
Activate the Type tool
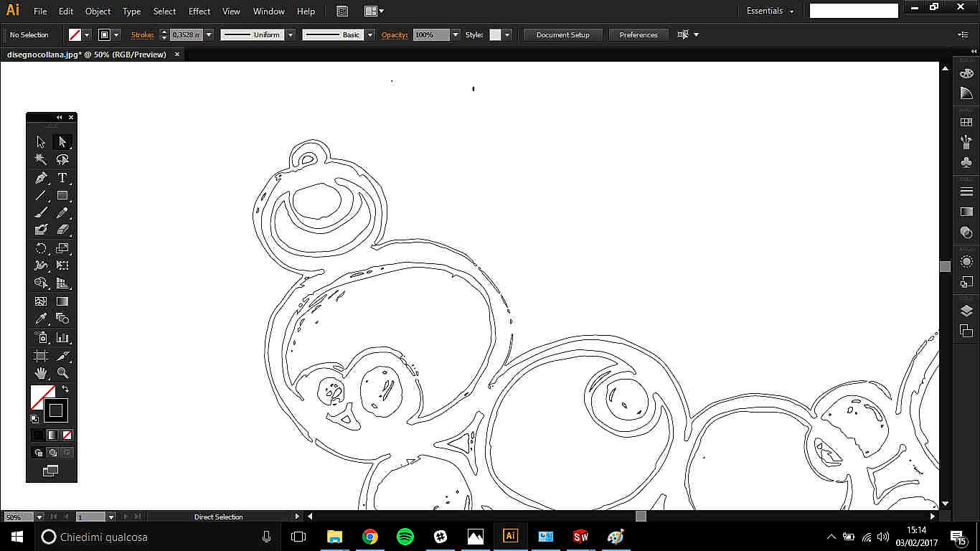click(62, 178)
